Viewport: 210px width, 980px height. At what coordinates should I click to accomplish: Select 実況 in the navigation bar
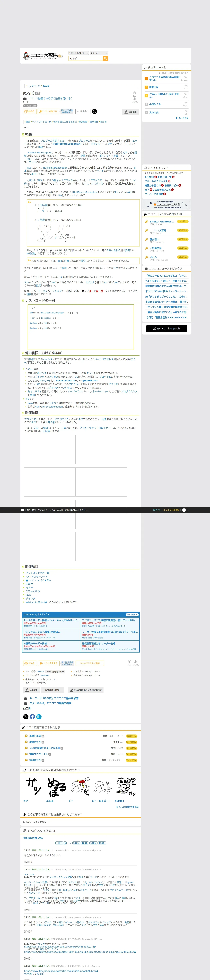click(67, 510)
